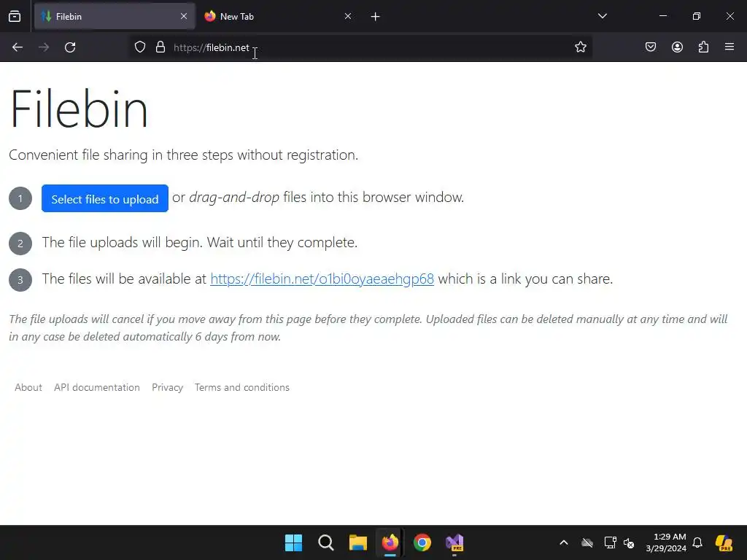This screenshot has height=560, width=747.
Task: Switch to the Filebin tab
Action: 115,16
